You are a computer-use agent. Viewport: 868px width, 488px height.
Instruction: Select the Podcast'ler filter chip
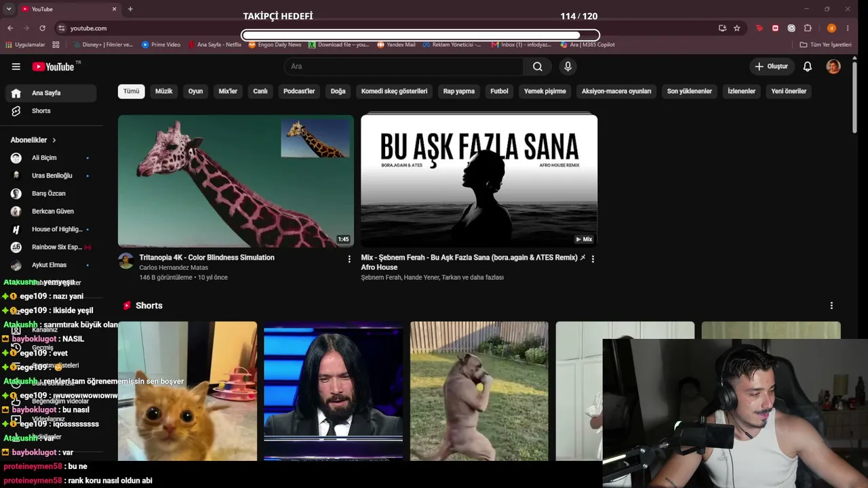pyautogui.click(x=299, y=91)
